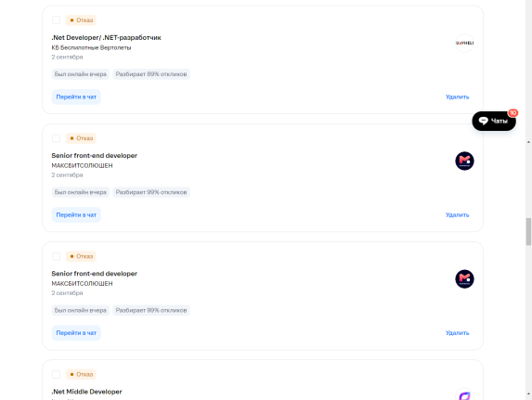Open the first Senior front-end developer chat

point(76,214)
